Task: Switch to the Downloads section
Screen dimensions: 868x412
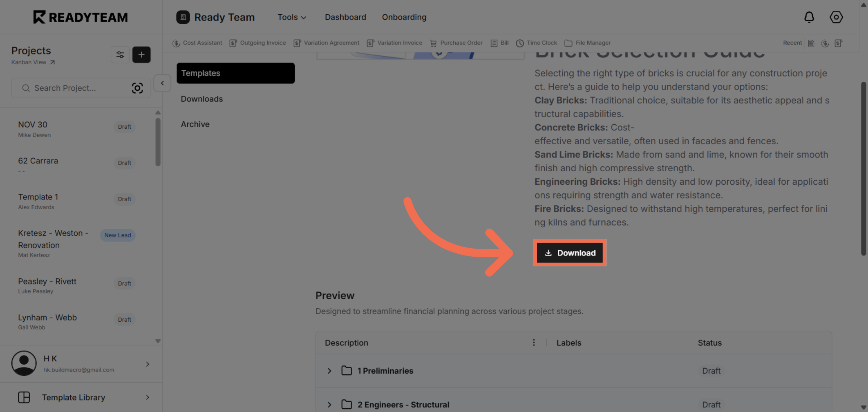Action: (x=202, y=99)
